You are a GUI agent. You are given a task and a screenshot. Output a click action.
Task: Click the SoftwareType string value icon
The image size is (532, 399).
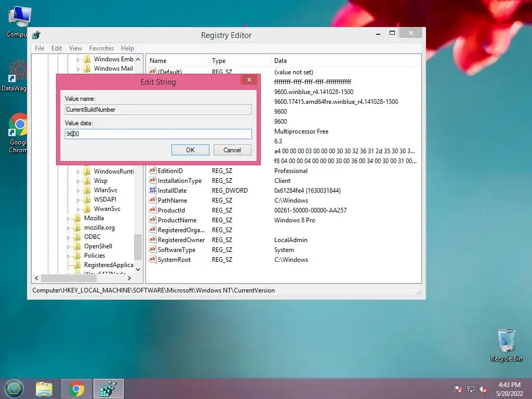(153, 249)
